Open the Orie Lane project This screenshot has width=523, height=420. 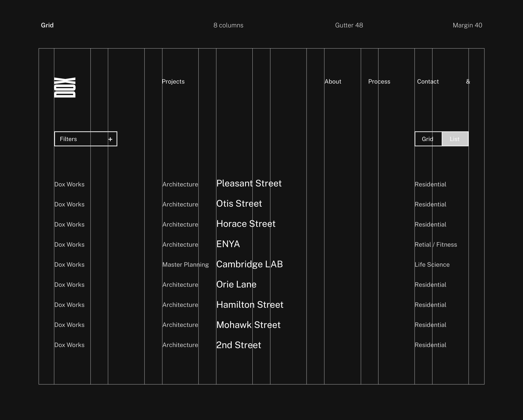[x=236, y=284]
